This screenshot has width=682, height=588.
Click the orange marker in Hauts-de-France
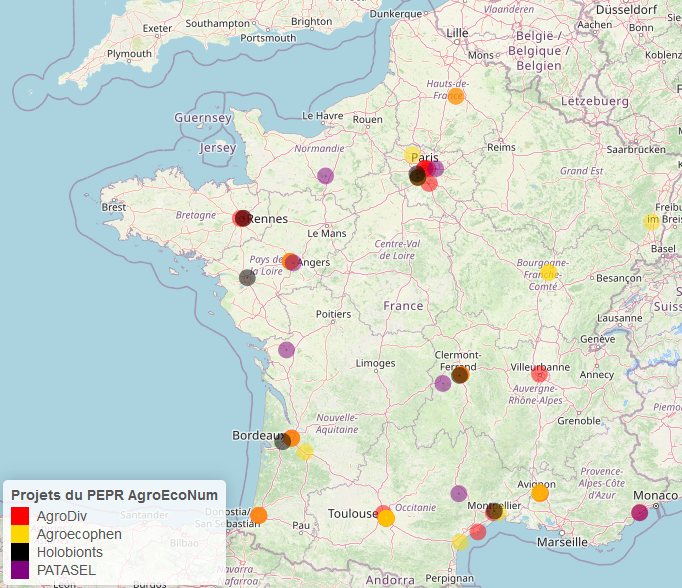pos(456,96)
